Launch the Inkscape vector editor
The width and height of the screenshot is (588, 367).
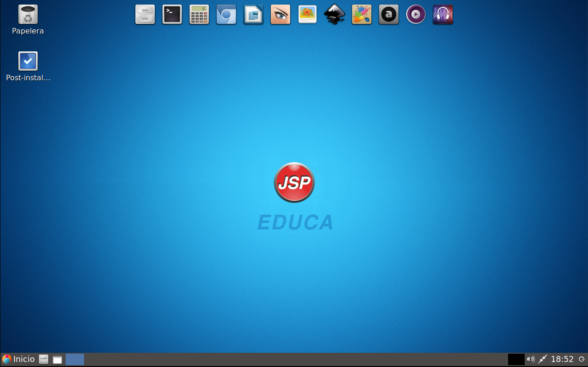point(335,15)
